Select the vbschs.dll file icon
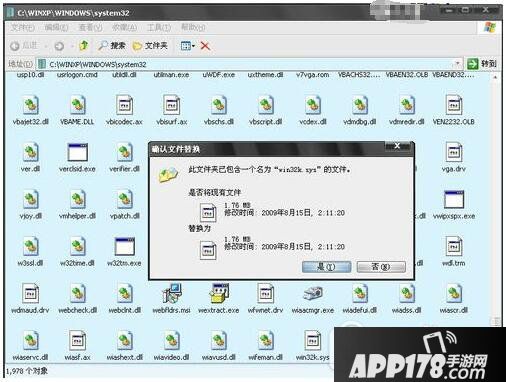The image size is (506, 382). click(219, 105)
